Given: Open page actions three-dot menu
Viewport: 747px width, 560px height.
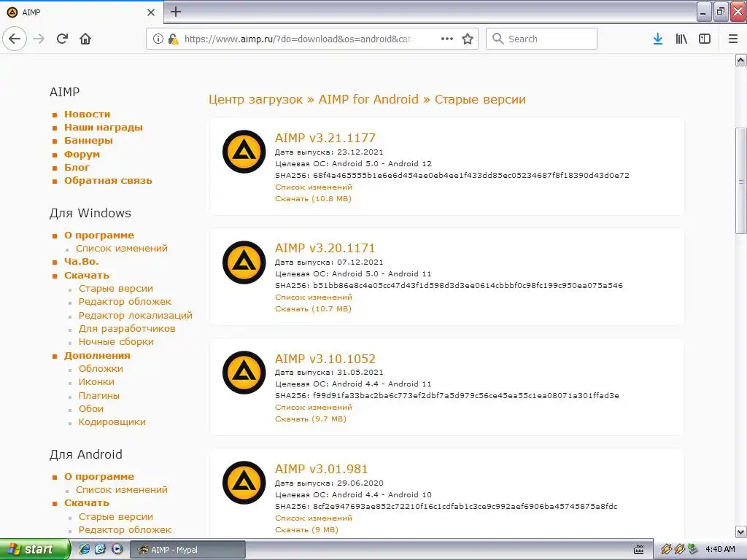Looking at the screenshot, I should (447, 39).
